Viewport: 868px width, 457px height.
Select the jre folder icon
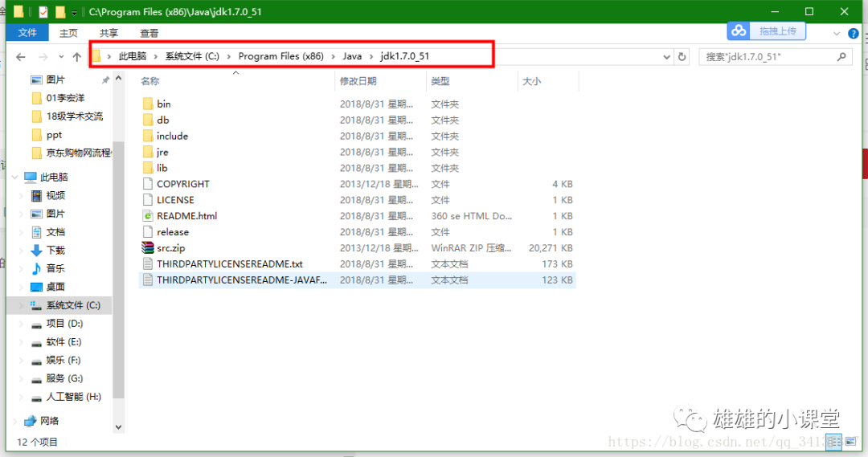tap(148, 152)
